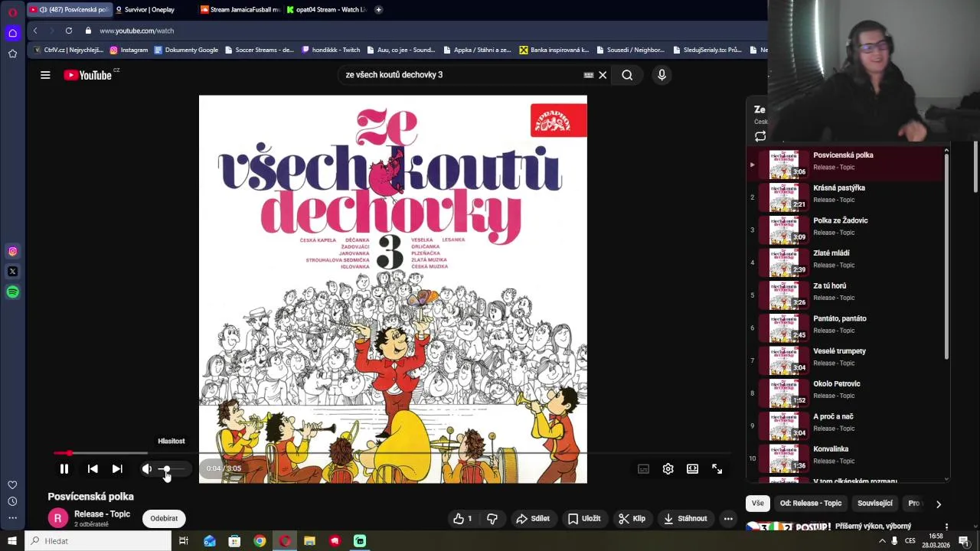Open more actions three-dot menu
The height and width of the screenshot is (551, 980).
[728, 518]
